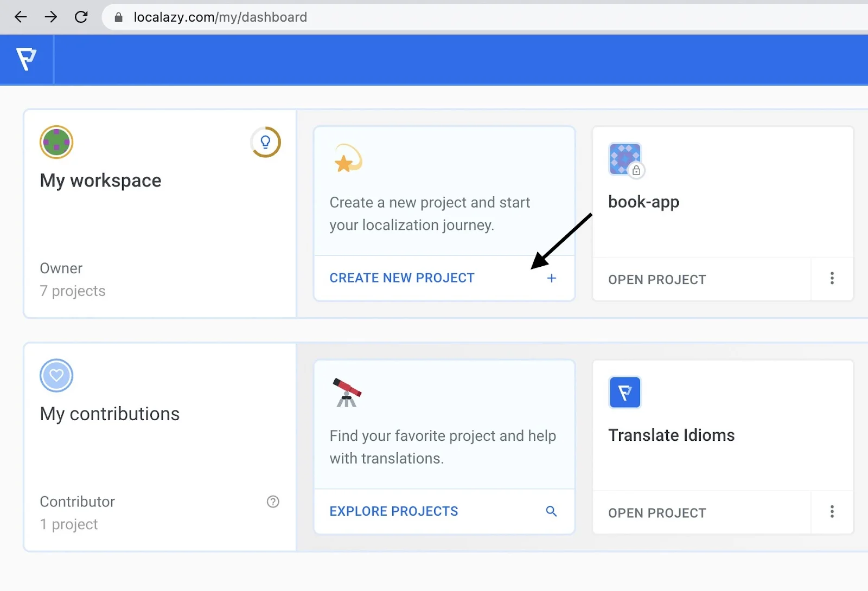Open the book-app three-dot options menu
The width and height of the screenshot is (868, 591).
pos(832,279)
